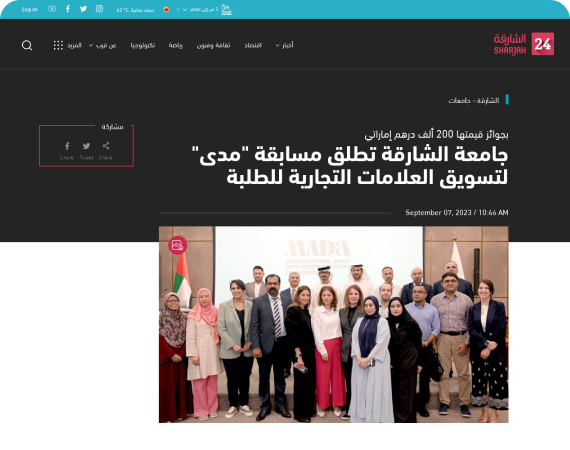Open the ثقافة وفنون menu item

coord(213,45)
